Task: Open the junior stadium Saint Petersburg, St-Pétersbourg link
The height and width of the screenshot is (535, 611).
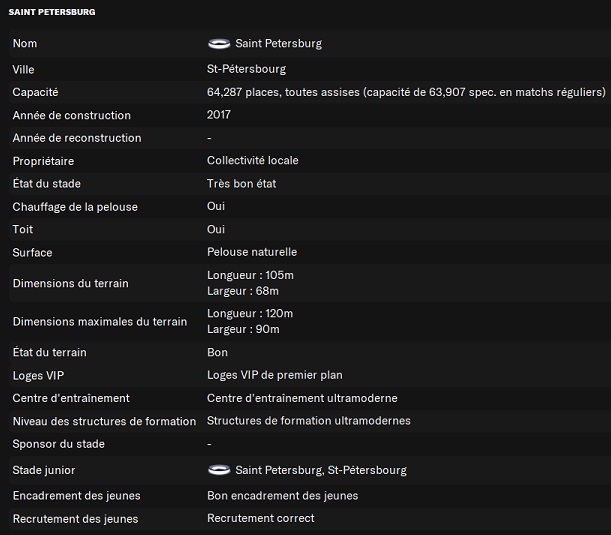Action: (320, 470)
